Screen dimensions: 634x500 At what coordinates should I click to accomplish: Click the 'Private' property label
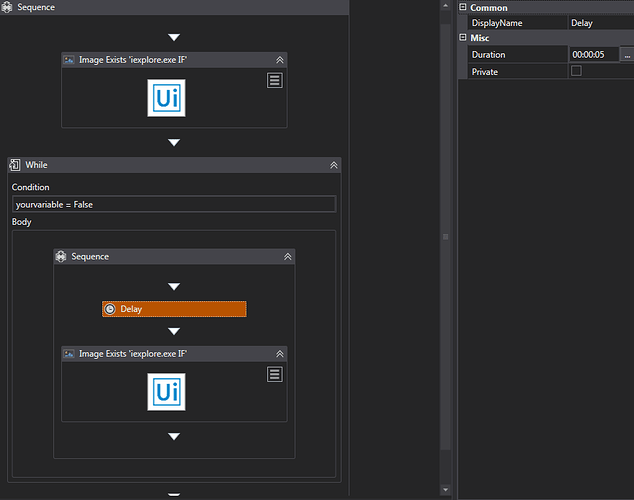484,72
